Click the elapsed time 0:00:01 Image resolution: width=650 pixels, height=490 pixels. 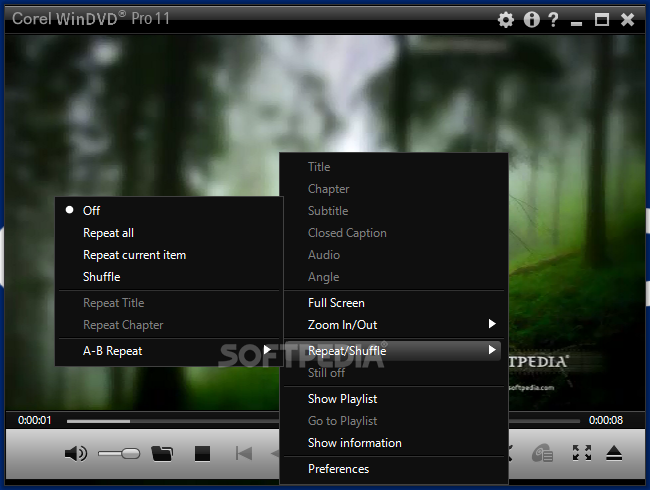pyautogui.click(x=34, y=420)
